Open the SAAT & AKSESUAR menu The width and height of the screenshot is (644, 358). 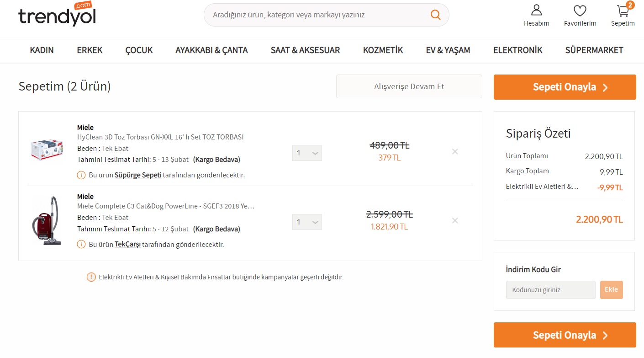[305, 50]
